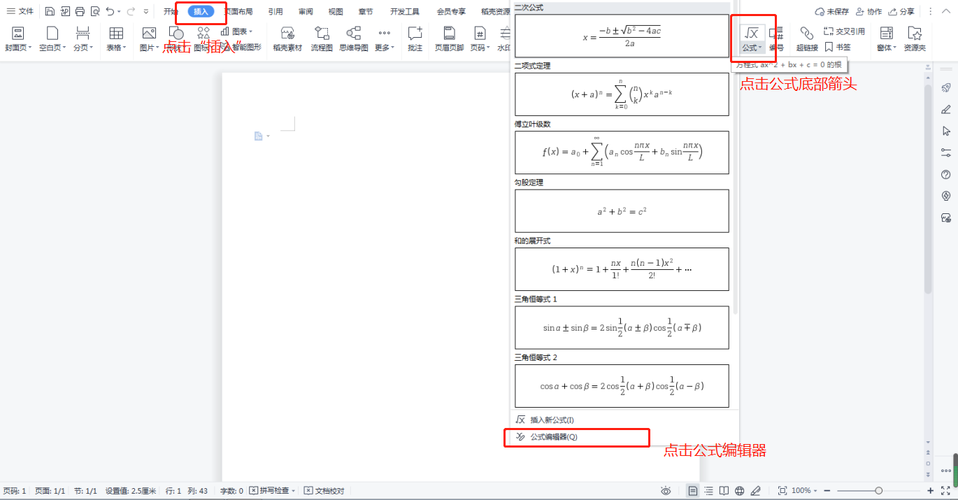Click the formula (公式) square-root icon
This screenshot has width=958, height=500.
[x=751, y=33]
